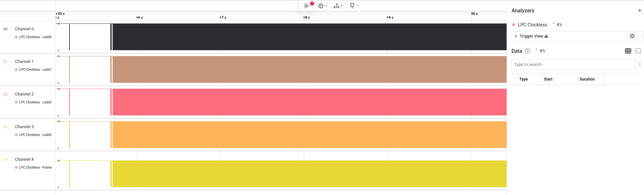Select the LPC Clockless analyzer entry
This screenshot has width=644, height=195.
tap(532, 25)
